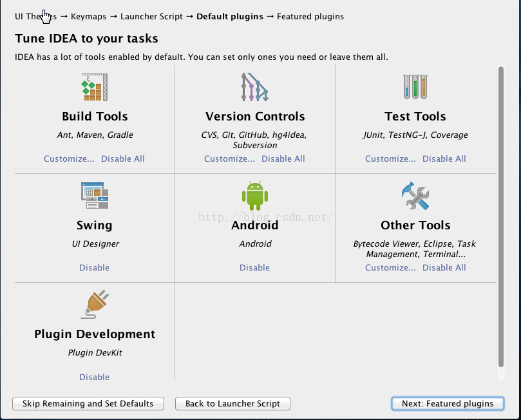Click the Plugin Development plug icon
The image size is (521, 420).
click(95, 304)
